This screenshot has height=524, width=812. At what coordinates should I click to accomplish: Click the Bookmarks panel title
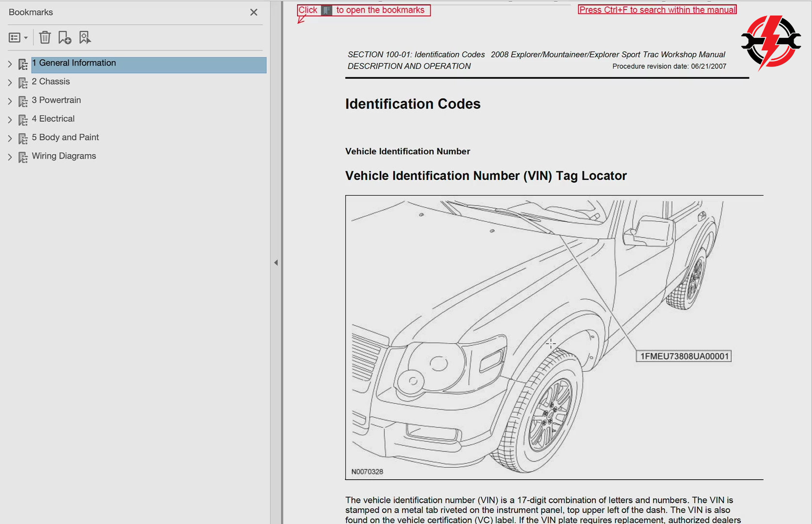point(31,12)
